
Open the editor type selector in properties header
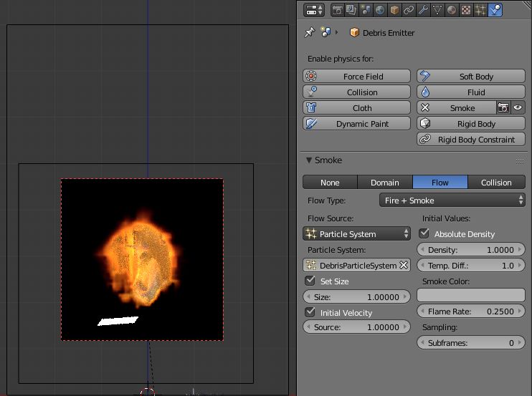[314, 10]
